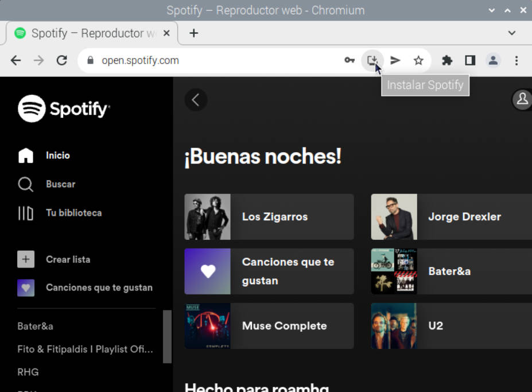Open the U2 card
The height and width of the screenshot is (392, 532).
point(451,326)
